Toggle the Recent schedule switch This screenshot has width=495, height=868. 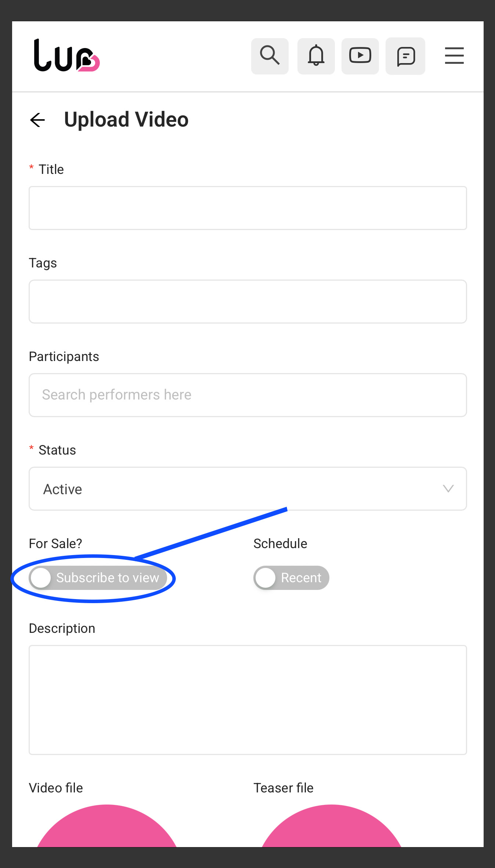(291, 578)
